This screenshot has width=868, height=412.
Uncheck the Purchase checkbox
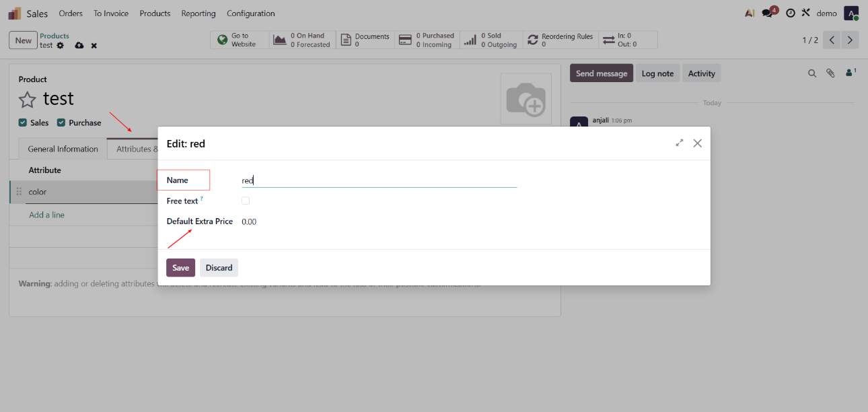61,123
